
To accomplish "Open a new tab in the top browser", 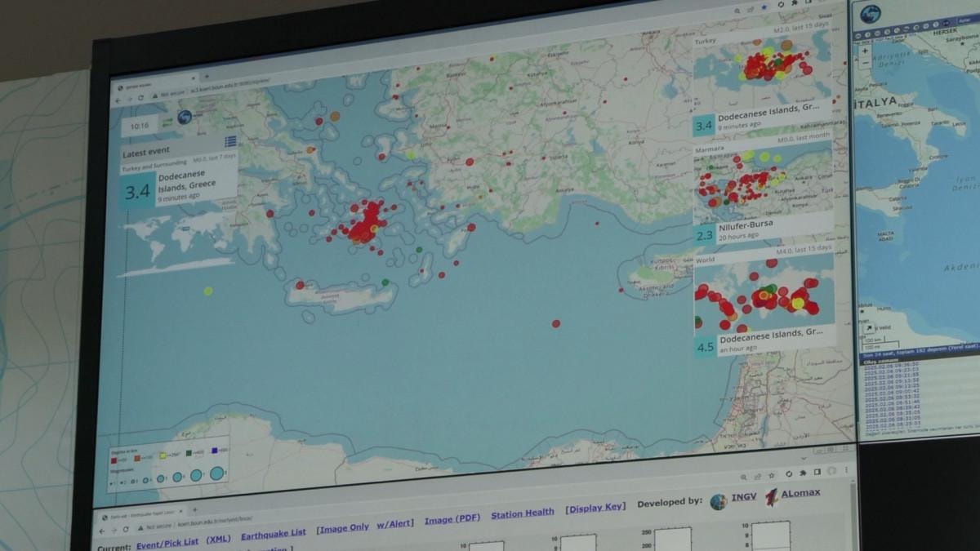I will (x=207, y=77).
